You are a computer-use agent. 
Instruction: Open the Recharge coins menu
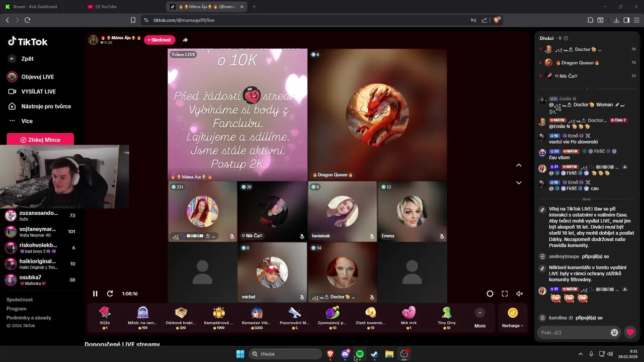[512, 318]
